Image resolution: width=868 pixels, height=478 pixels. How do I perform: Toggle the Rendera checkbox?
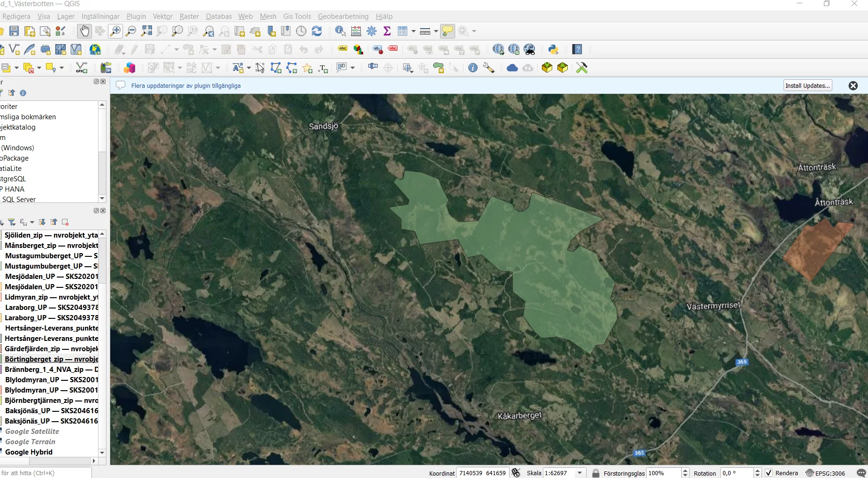point(769,473)
